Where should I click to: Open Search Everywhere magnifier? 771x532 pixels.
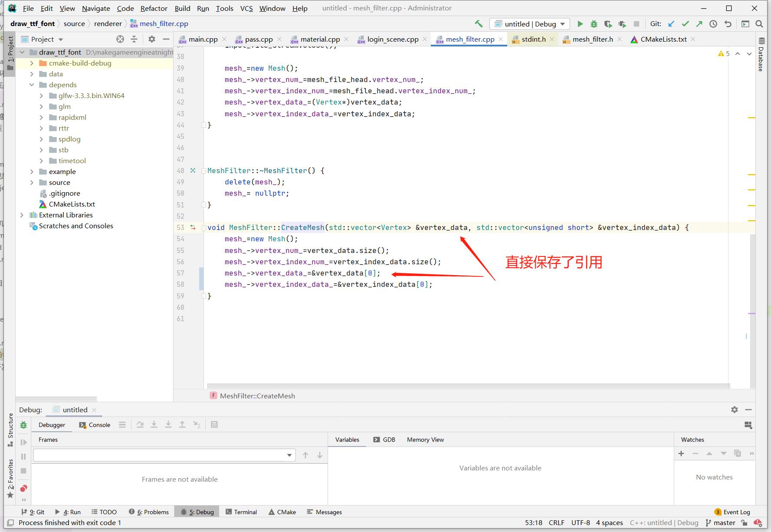coord(759,24)
